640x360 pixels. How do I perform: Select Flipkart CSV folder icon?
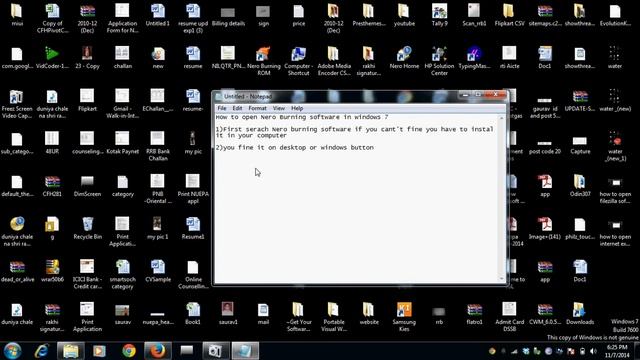click(x=509, y=15)
